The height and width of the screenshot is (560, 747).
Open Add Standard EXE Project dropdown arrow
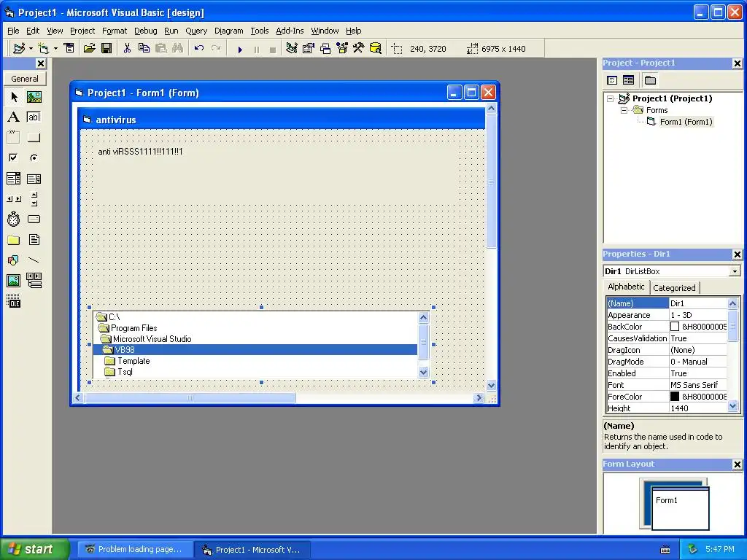[31, 49]
